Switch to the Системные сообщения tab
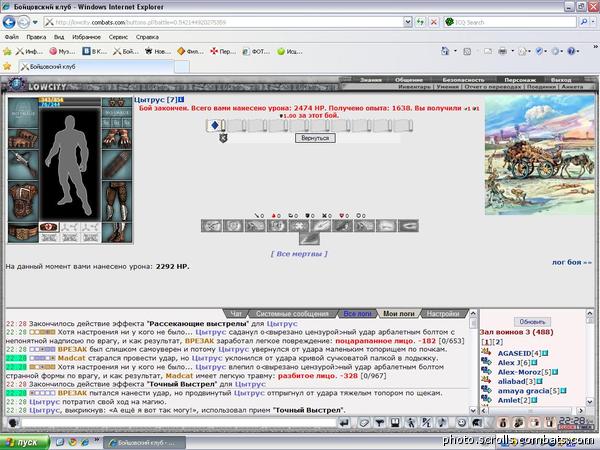This screenshot has height=450, width=600. click(292, 314)
